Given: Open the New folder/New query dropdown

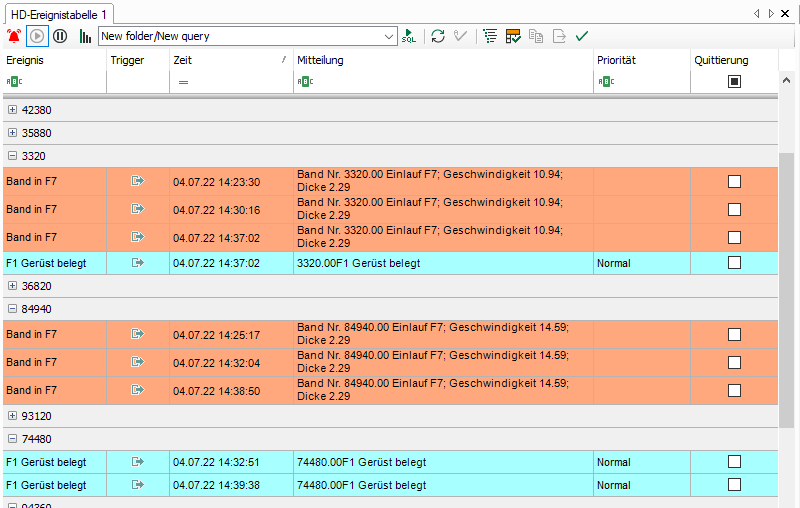Looking at the screenshot, I should pos(388,36).
